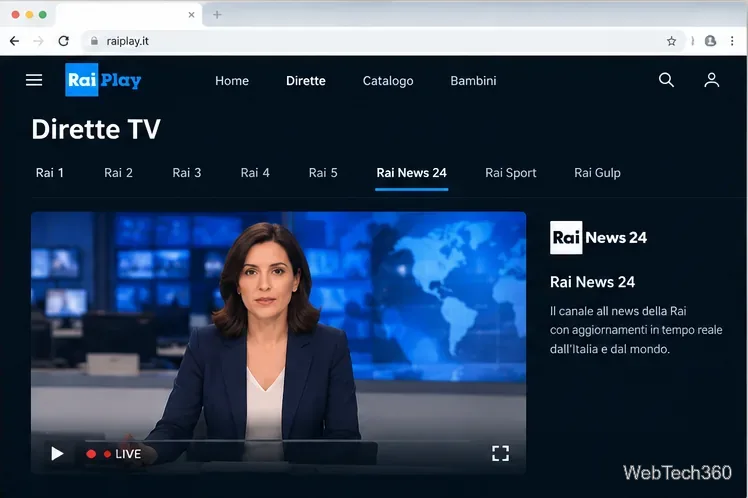The width and height of the screenshot is (748, 498).
Task: Click the channel description text
Action: click(x=636, y=330)
